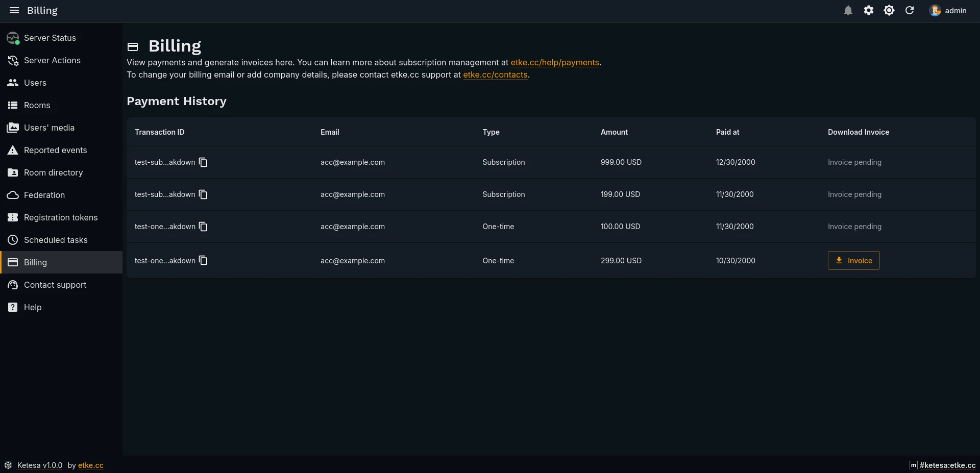Select Contact support in sidebar
This screenshot has width=980, height=473.
[61, 285]
